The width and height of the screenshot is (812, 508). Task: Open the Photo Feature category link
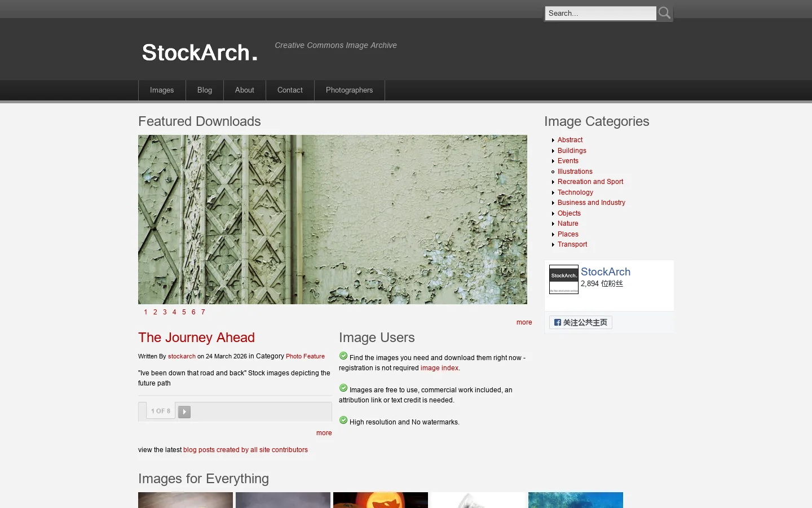click(x=305, y=357)
